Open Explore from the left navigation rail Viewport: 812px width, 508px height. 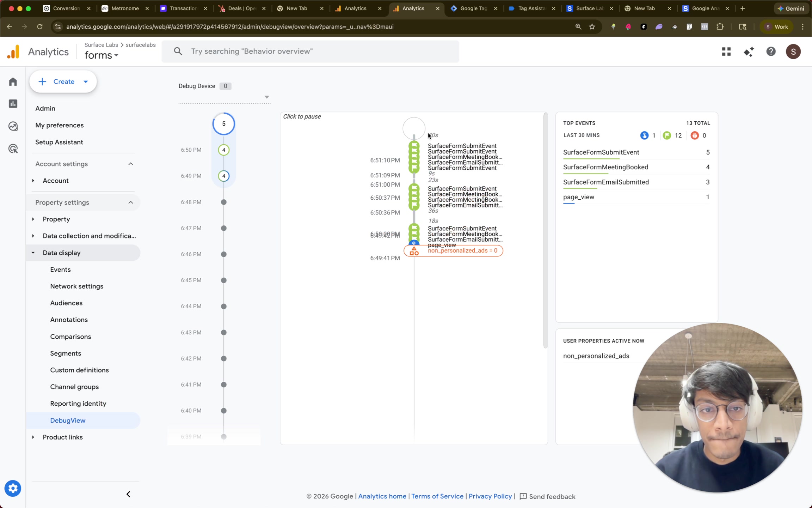click(x=13, y=126)
